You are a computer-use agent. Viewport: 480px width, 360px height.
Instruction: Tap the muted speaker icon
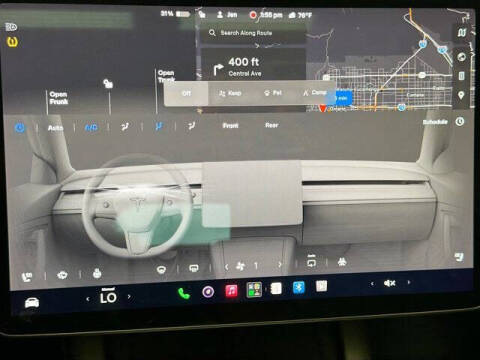[x=390, y=283]
